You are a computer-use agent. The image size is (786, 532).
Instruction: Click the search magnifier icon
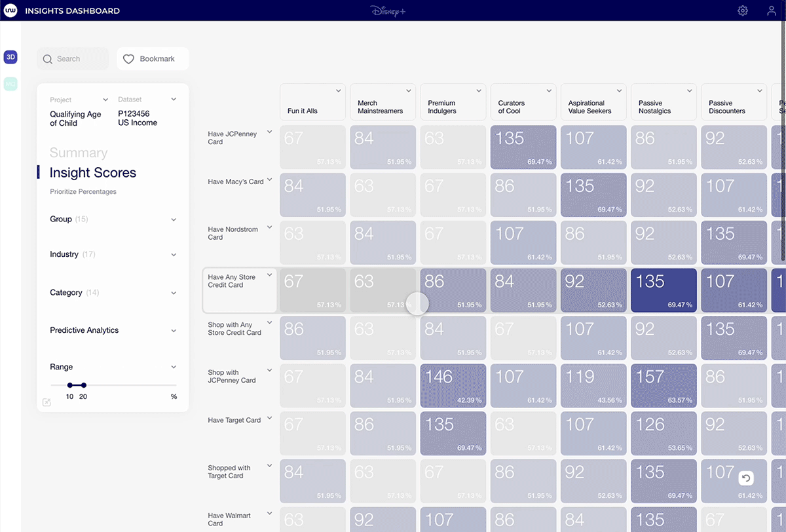(47, 59)
